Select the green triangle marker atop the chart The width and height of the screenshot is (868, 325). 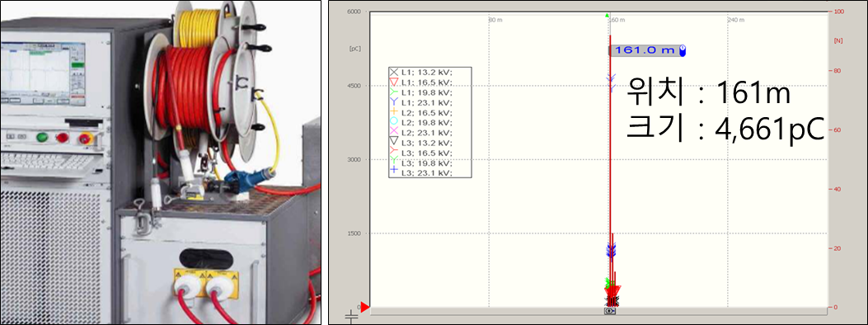click(608, 16)
